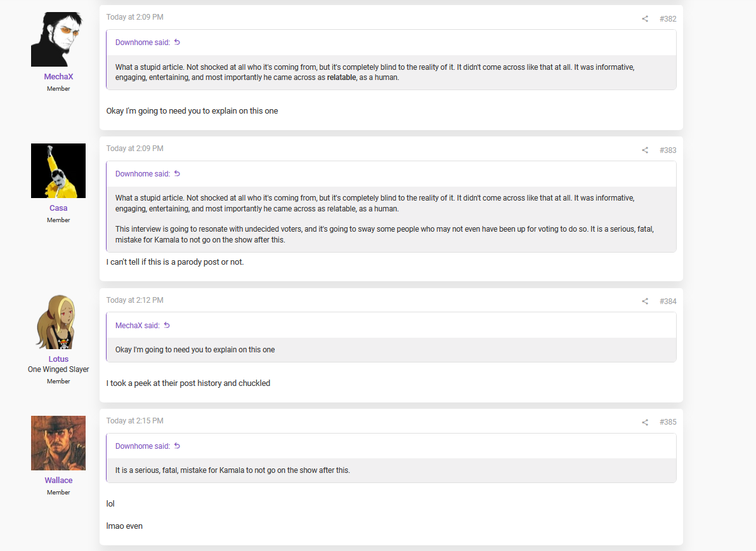Click 'One Winged Slayer' title under Lotus
The image size is (756, 551).
pos(58,369)
